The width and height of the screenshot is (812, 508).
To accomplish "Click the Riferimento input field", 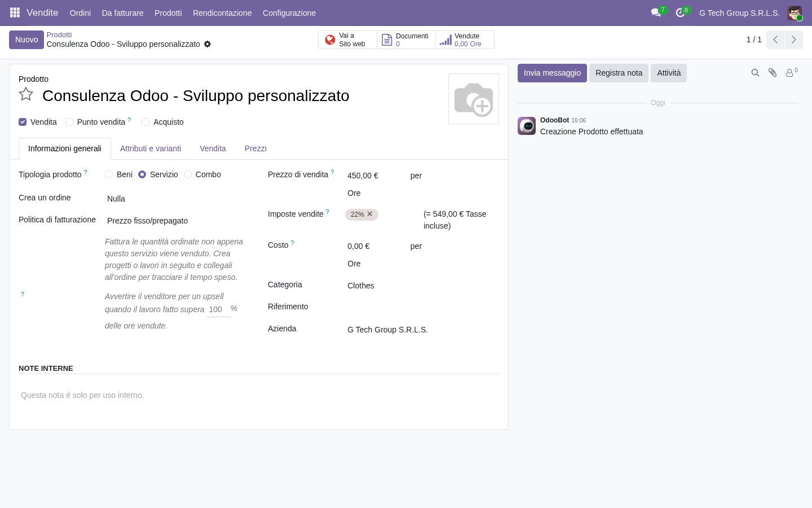I will (x=422, y=308).
